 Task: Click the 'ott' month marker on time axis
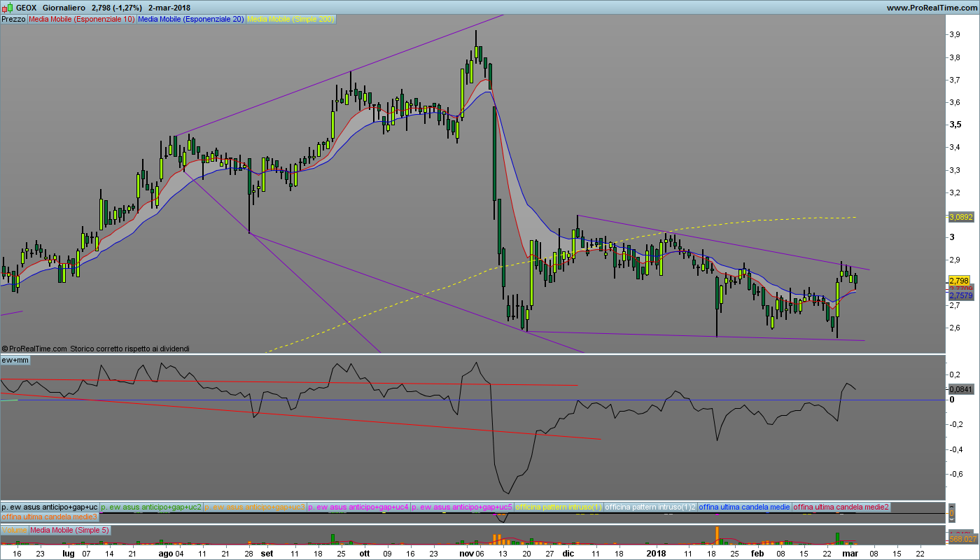point(364,553)
